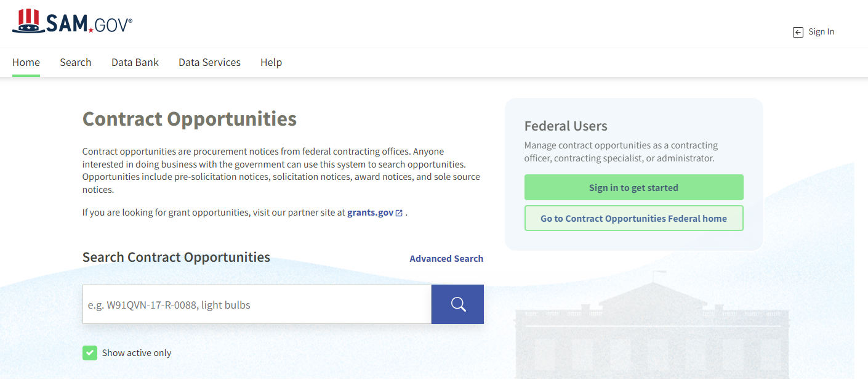This screenshot has height=385, width=868.
Task: Click the external link icon beside grants.gov
Action: click(399, 213)
